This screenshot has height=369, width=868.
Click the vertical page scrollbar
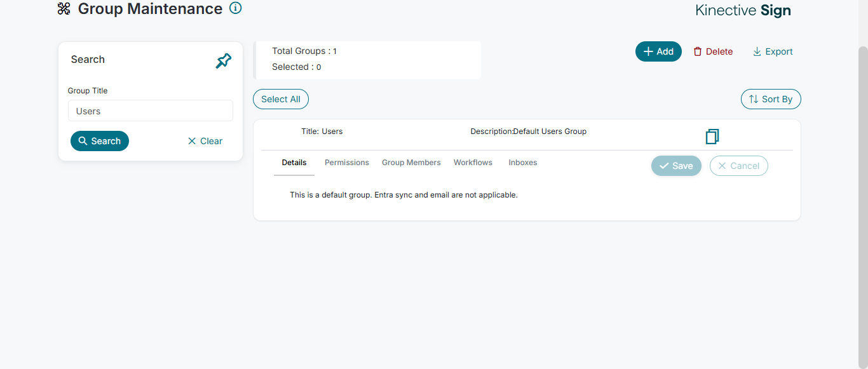click(863, 191)
